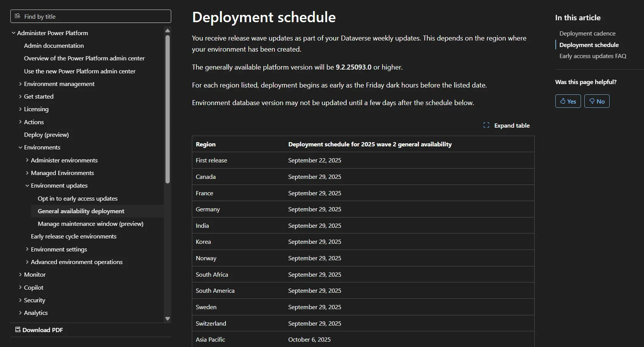Expand Managed Environments in the sidebar

[27, 173]
